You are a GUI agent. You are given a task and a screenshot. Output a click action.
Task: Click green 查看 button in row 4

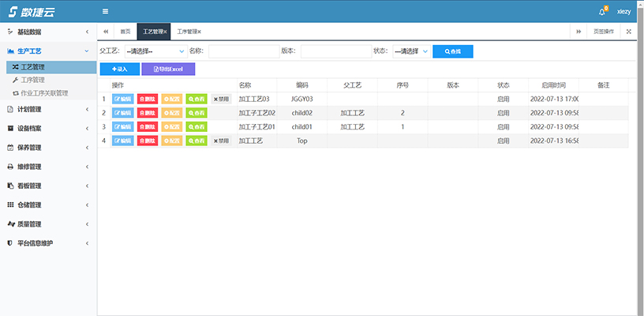pyautogui.click(x=196, y=141)
